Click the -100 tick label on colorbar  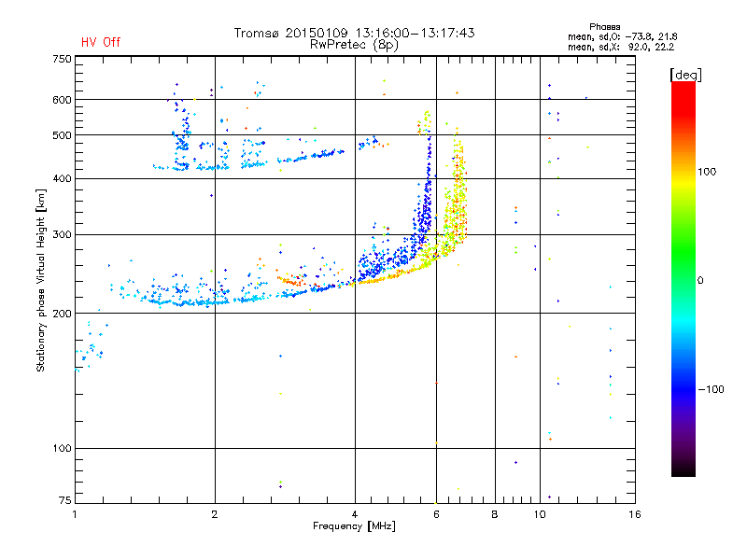pos(710,389)
